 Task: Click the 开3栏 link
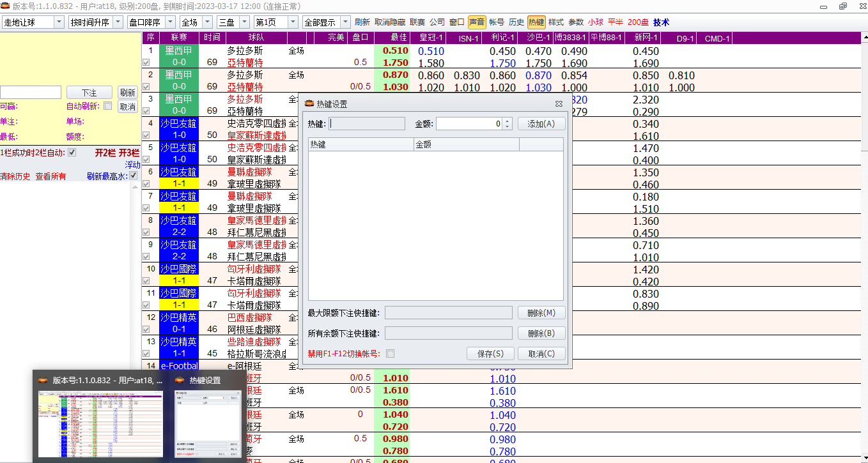click(x=129, y=153)
